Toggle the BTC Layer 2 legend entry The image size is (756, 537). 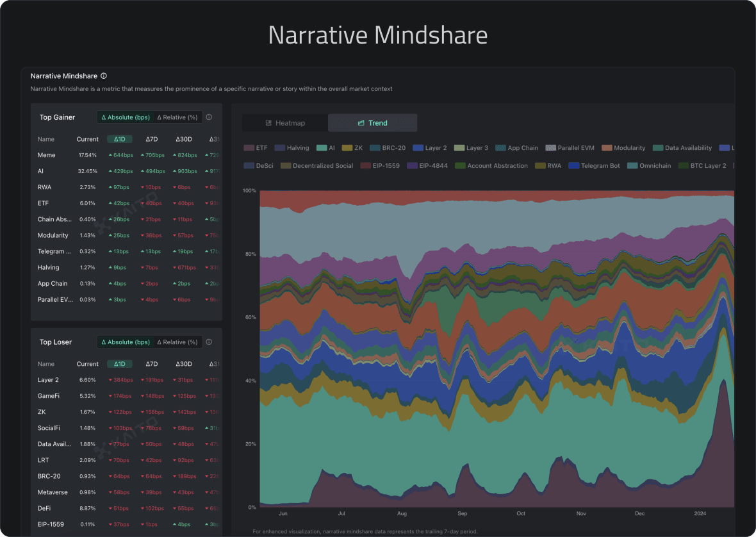702,166
